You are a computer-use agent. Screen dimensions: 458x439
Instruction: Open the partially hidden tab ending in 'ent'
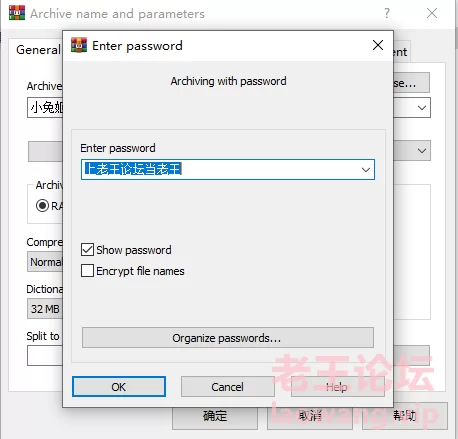coord(401,52)
